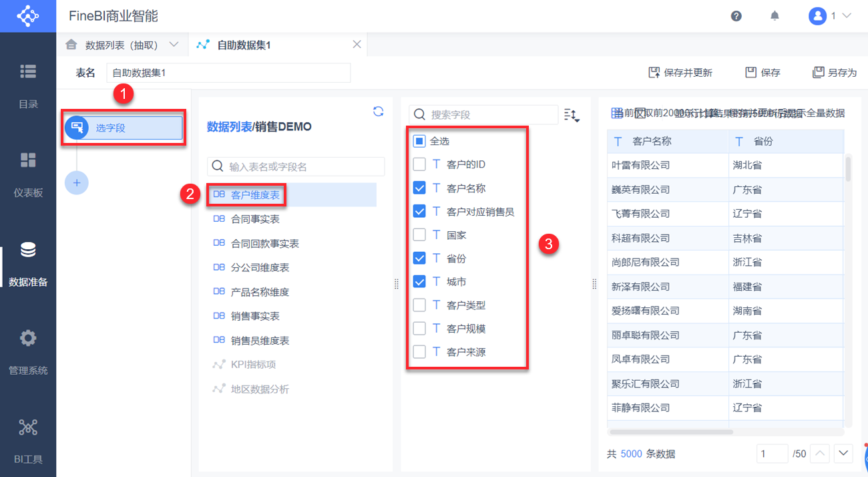Expand the user account dropdown arrow
This screenshot has height=477, width=868.
tap(847, 16)
